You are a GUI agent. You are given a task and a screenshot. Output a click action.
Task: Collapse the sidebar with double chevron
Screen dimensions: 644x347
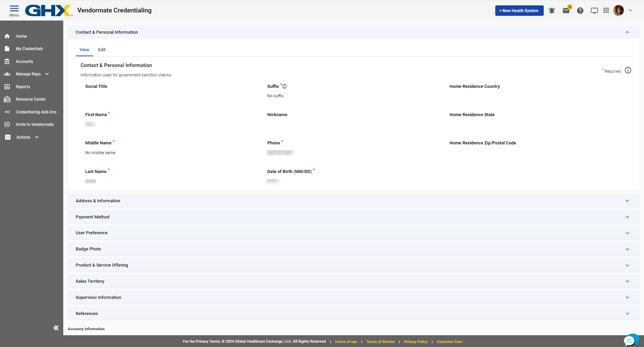pos(56,328)
